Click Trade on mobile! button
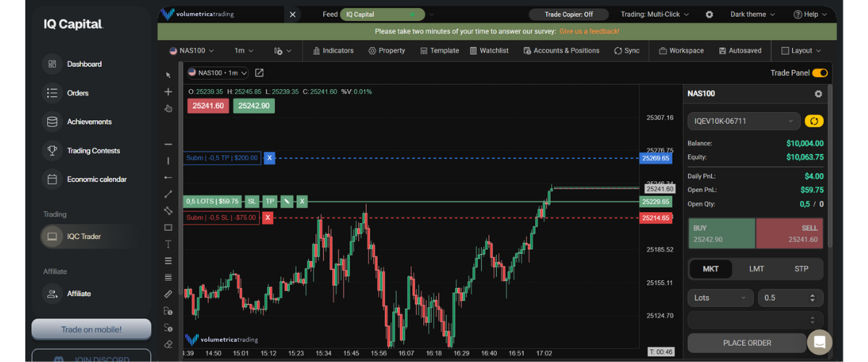The image size is (868, 362). click(91, 329)
